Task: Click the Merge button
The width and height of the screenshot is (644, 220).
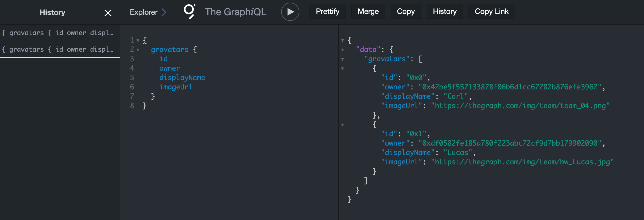Action: click(x=368, y=12)
